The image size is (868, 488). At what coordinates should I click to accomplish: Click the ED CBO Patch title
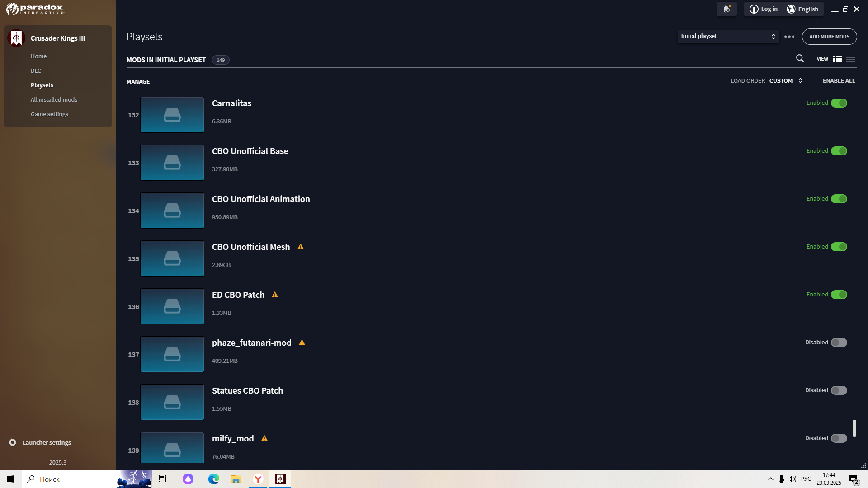click(238, 295)
